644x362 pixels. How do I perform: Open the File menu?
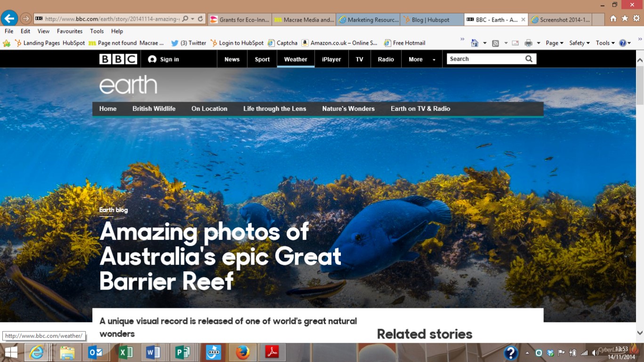pos(9,31)
